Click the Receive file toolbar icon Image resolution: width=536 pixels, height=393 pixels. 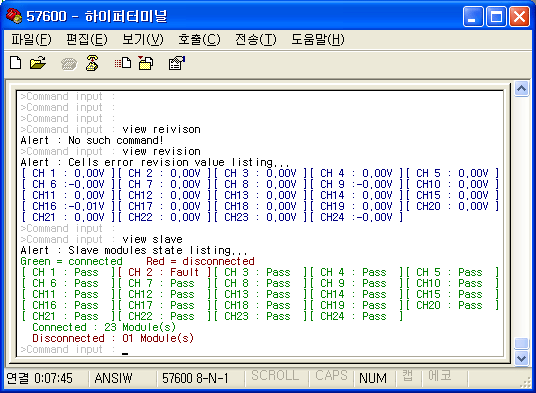(146, 63)
